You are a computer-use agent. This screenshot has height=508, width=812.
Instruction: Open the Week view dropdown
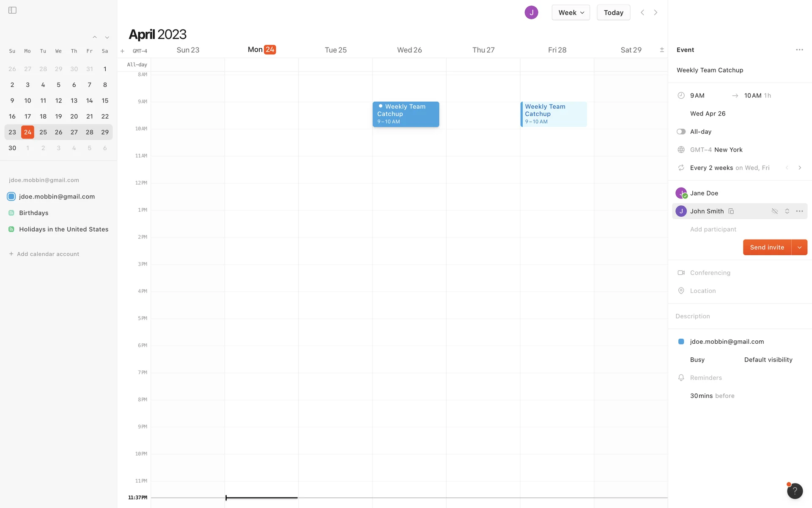571,13
